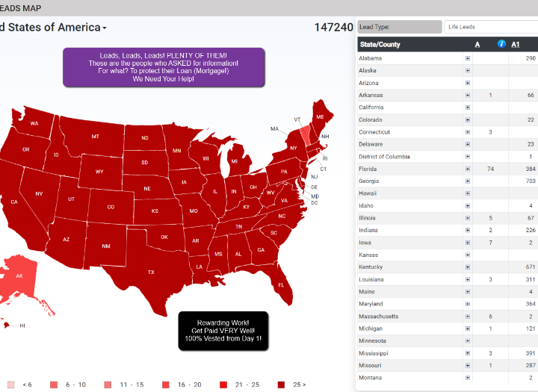Expand the Florida county list
538x392 pixels.
click(x=468, y=169)
